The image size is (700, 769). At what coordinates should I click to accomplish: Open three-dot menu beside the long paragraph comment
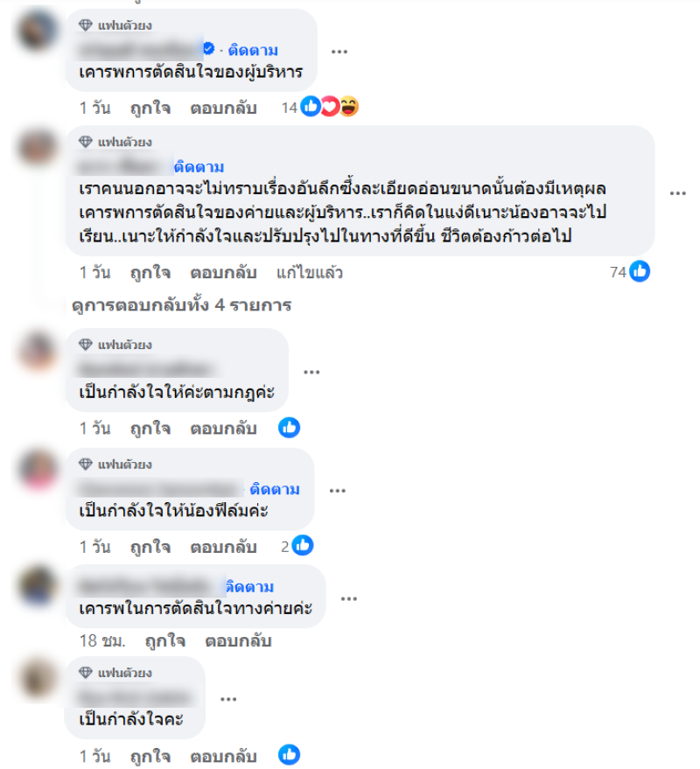coord(678,193)
